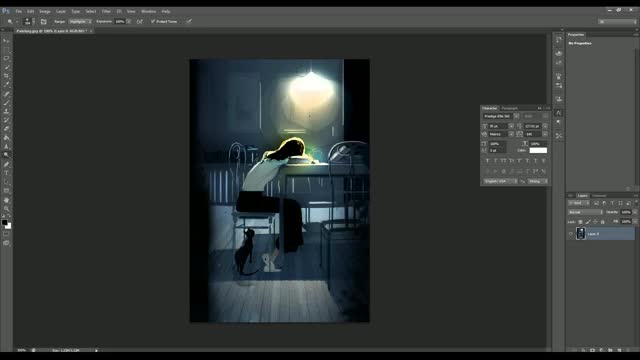Select the Clone Stamp tool

[6, 111]
